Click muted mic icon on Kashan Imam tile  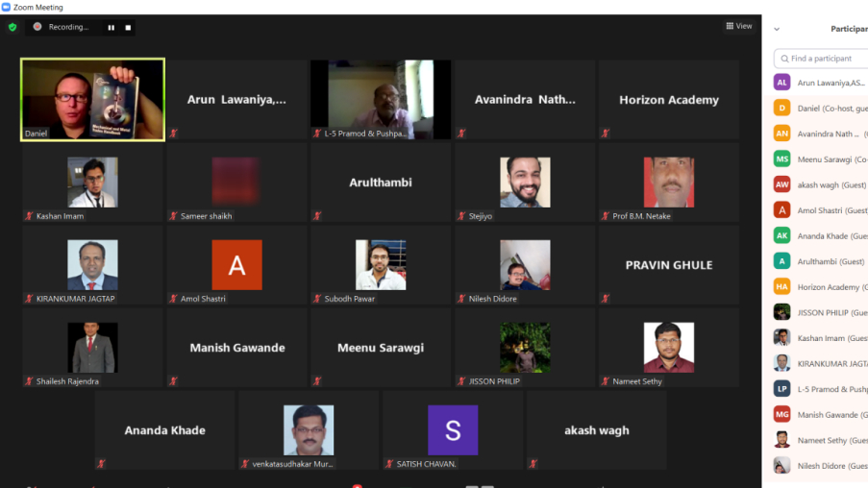[x=29, y=216]
